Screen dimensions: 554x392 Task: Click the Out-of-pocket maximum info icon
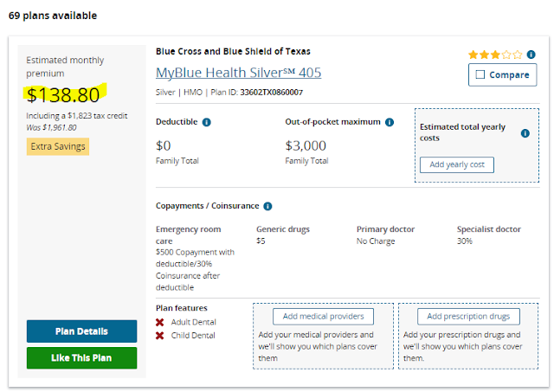pos(390,122)
